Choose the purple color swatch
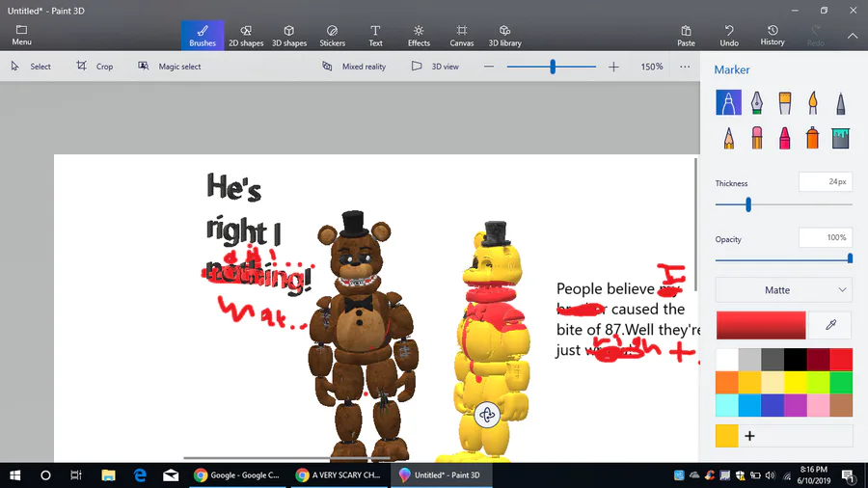The width and height of the screenshot is (868, 488). pyautogui.click(x=796, y=405)
